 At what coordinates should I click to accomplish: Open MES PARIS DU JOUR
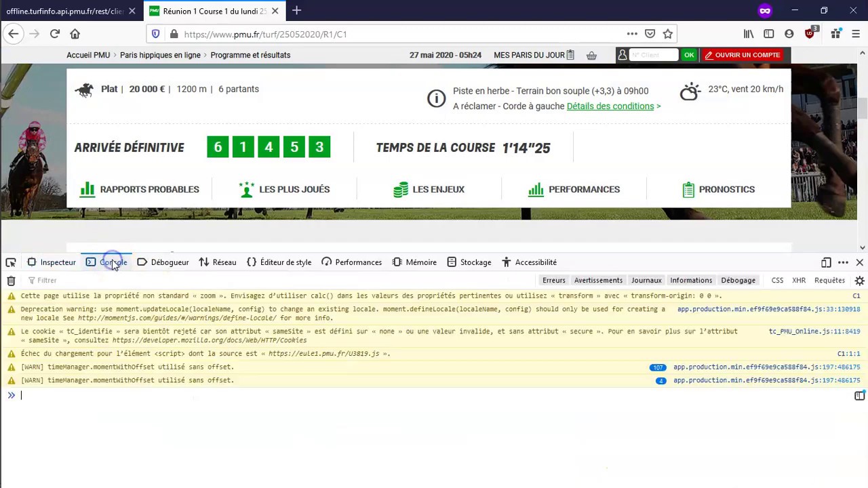[x=534, y=56]
